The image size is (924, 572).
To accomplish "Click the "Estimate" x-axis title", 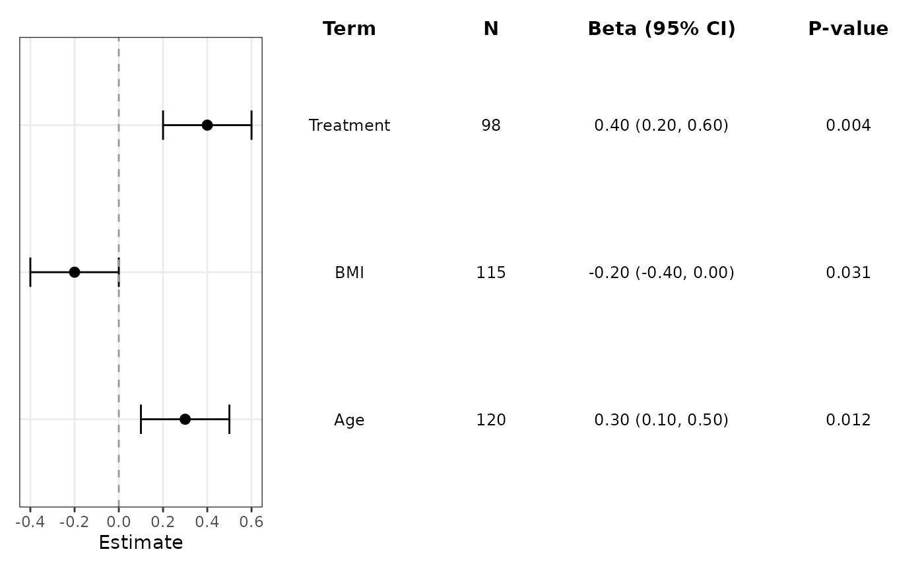I will 141,543.
